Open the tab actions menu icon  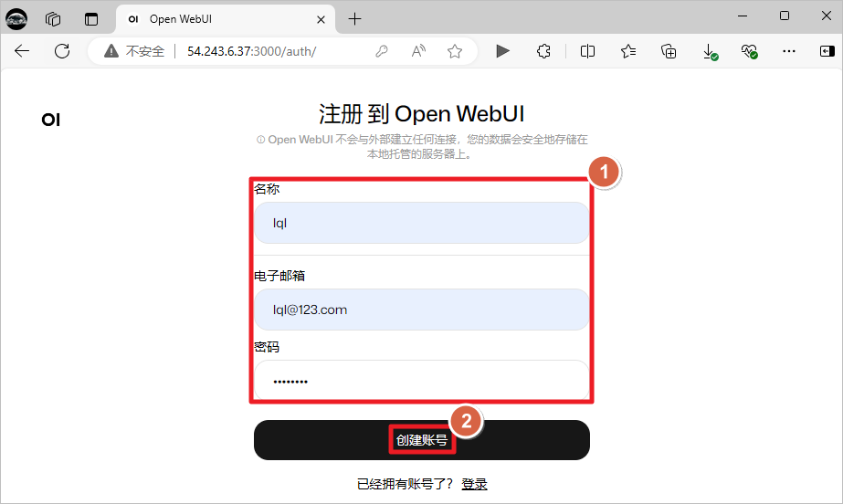click(x=91, y=19)
